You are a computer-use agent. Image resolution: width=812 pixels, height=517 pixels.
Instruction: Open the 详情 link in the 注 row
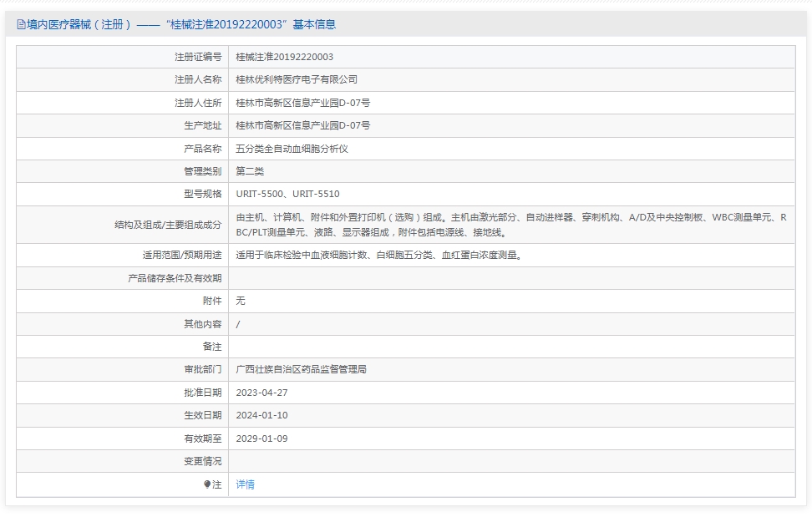[x=245, y=484]
